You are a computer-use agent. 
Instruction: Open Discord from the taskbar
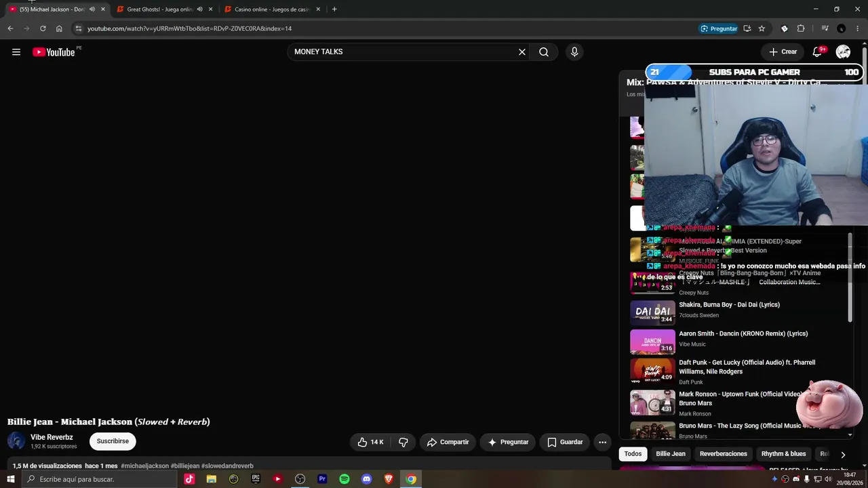coord(367,479)
